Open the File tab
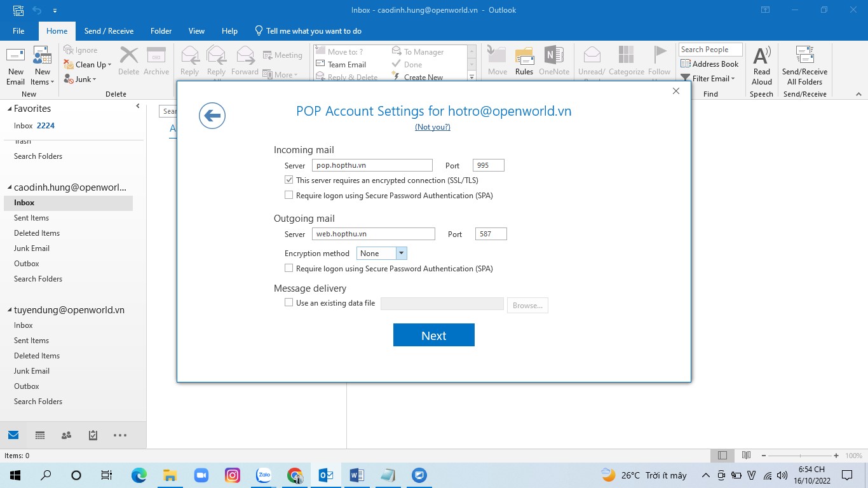 (18, 30)
